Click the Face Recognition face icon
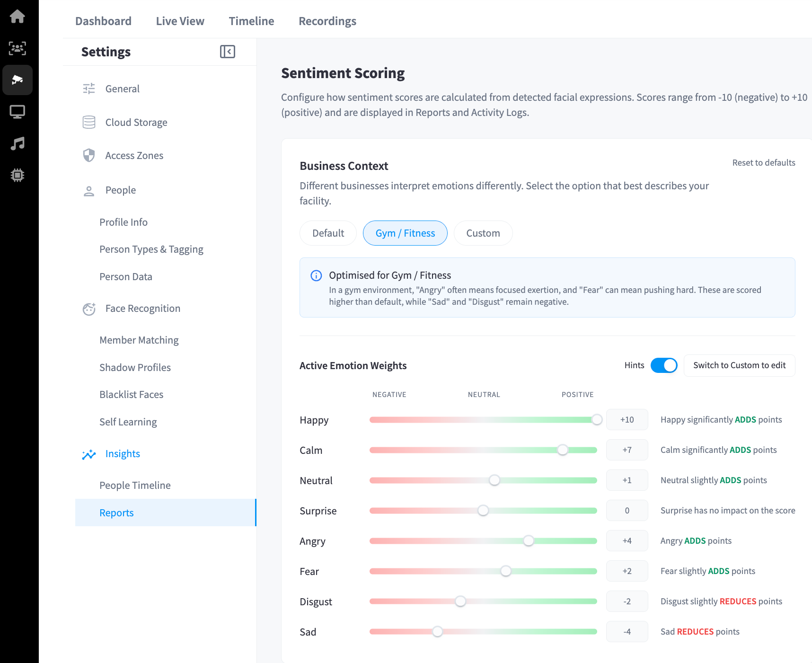812x663 pixels. click(89, 309)
